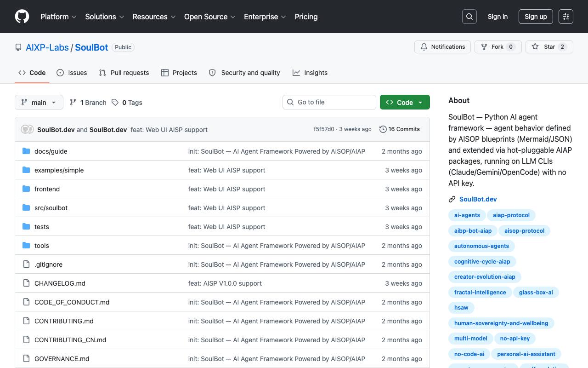Viewport: 588px width, 368px height.
Task: Open the green Code dropdown button
Action: click(x=405, y=102)
